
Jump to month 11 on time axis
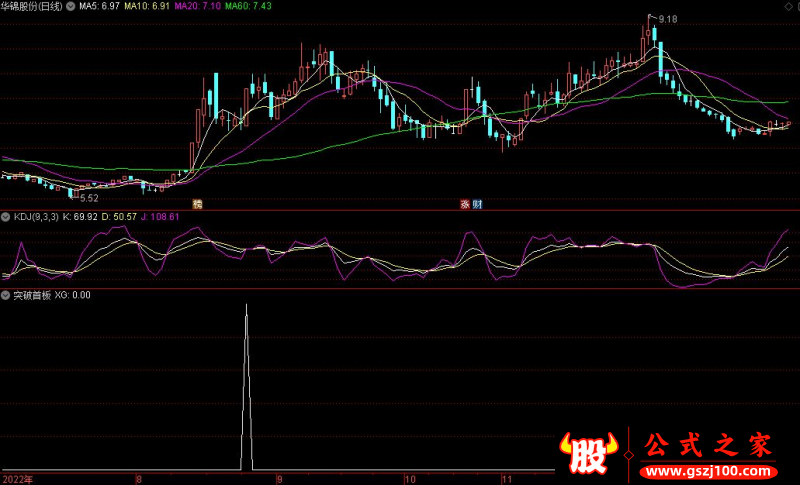coord(506,479)
